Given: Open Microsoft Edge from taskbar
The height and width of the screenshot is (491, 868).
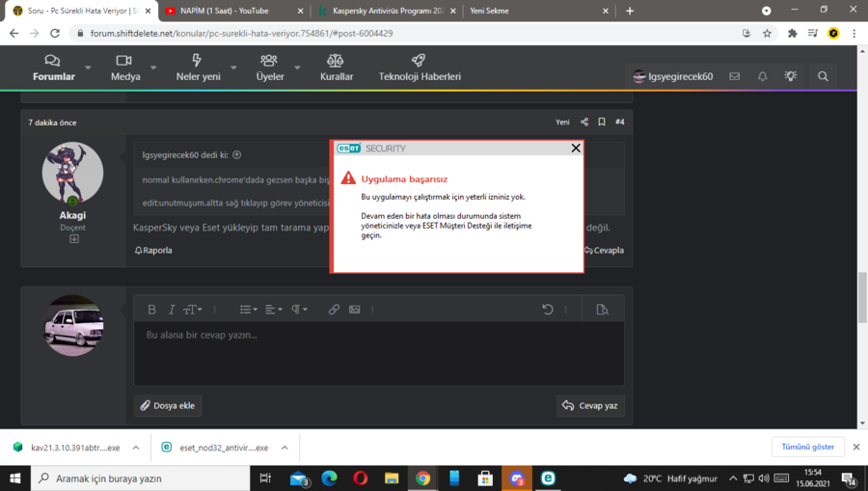Looking at the screenshot, I should click(x=330, y=478).
